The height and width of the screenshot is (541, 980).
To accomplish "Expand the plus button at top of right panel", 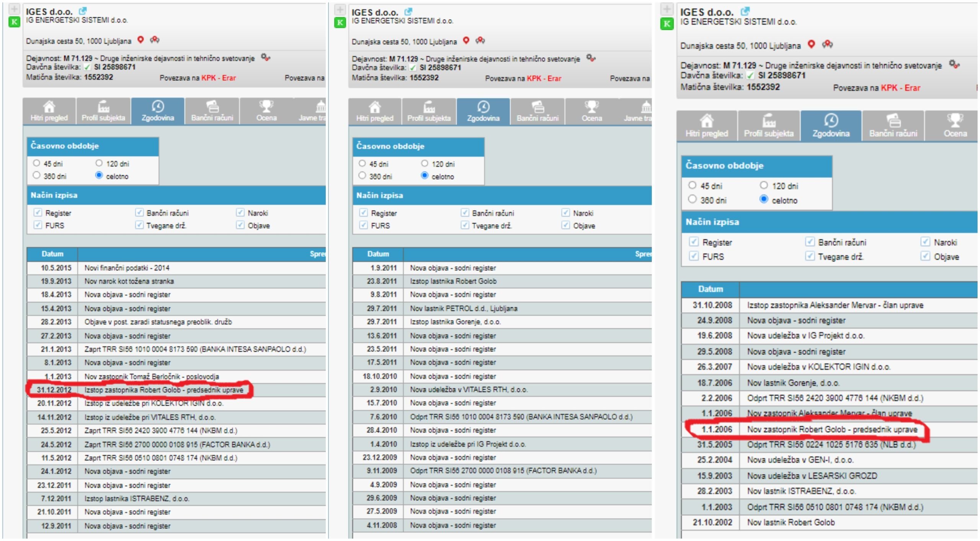I will tap(667, 9).
